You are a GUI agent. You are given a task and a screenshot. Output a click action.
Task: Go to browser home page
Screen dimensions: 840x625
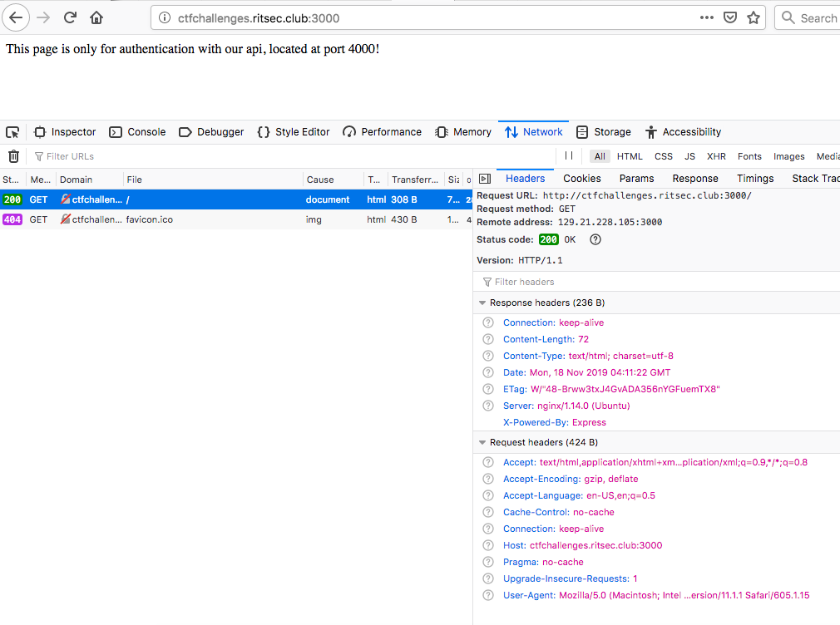(97, 17)
